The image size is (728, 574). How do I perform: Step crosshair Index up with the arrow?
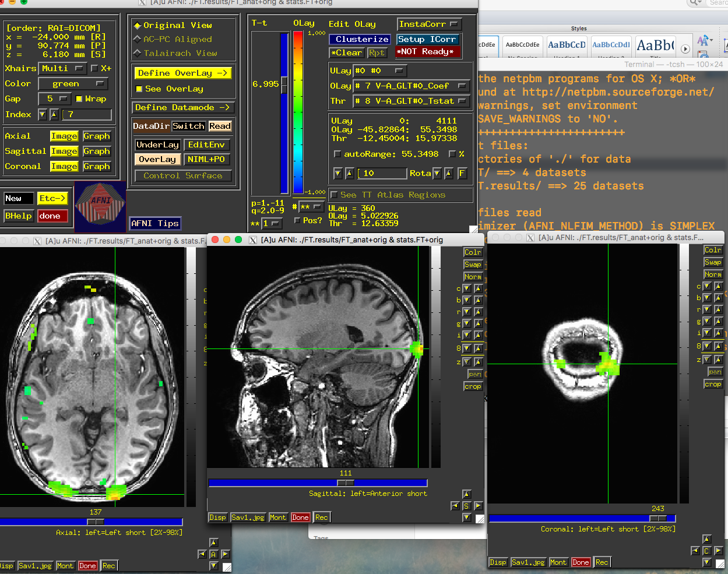coord(54,115)
